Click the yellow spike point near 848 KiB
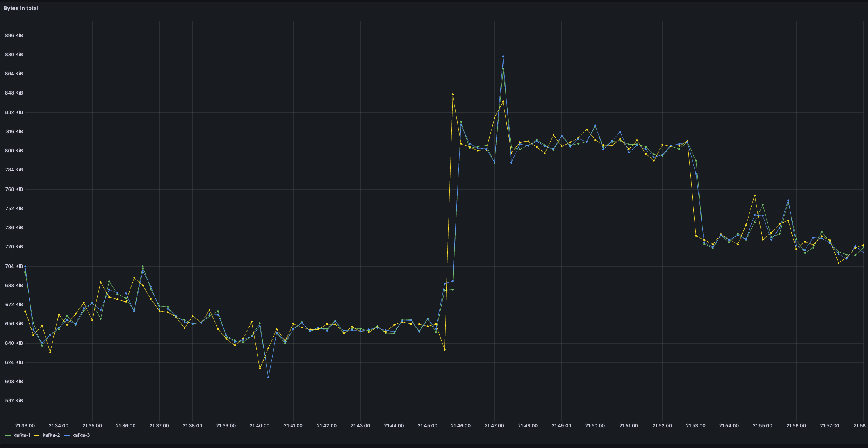Image resolution: width=868 pixels, height=448 pixels. tap(453, 94)
